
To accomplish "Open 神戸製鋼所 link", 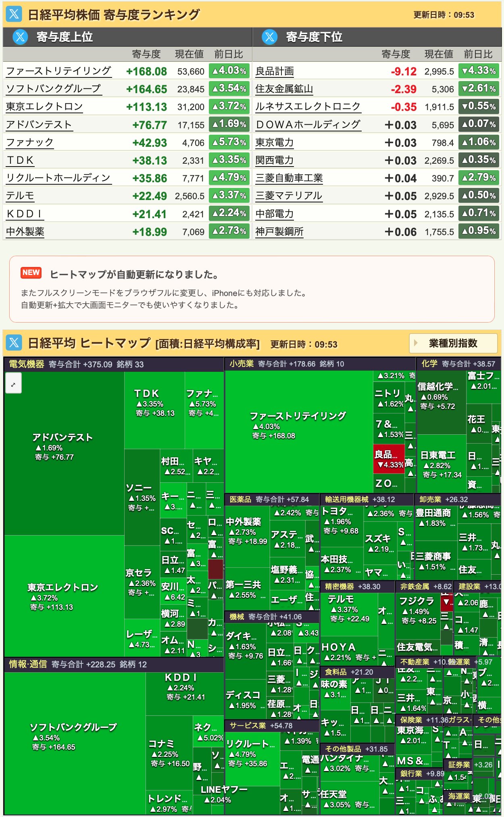I will click(x=279, y=231).
